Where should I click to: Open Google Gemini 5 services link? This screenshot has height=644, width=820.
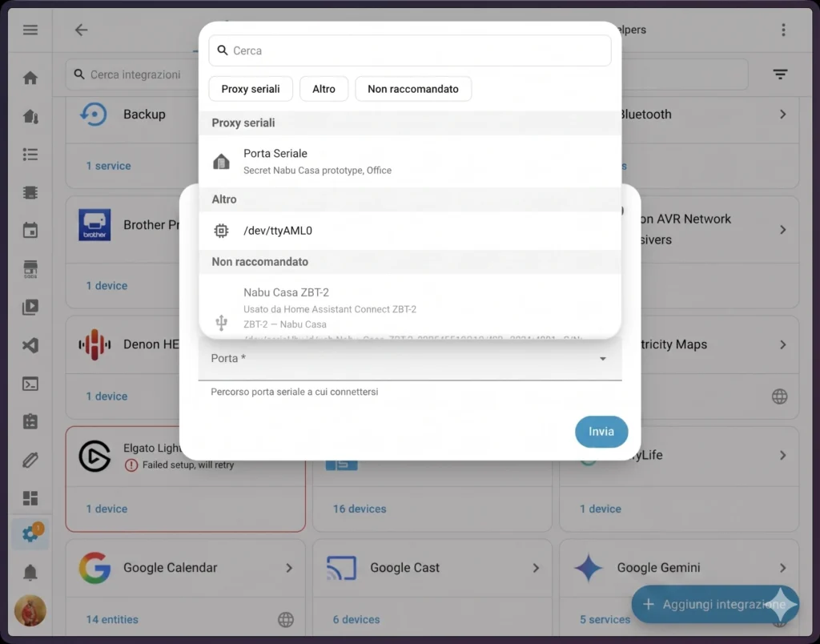[x=605, y=619]
